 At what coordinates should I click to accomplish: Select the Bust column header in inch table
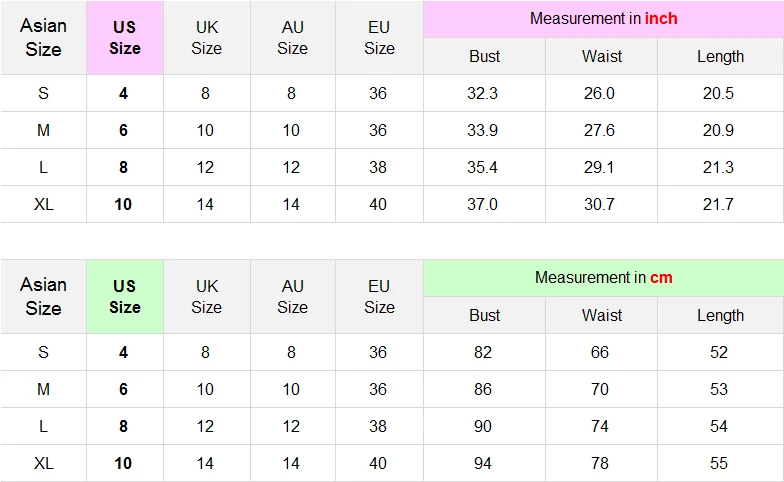[x=484, y=56]
